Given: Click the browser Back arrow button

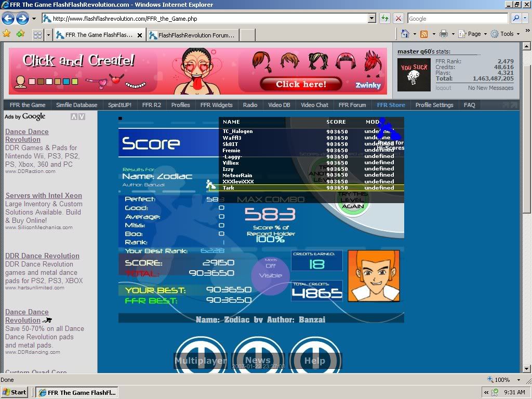Looking at the screenshot, I should click(x=8, y=19).
